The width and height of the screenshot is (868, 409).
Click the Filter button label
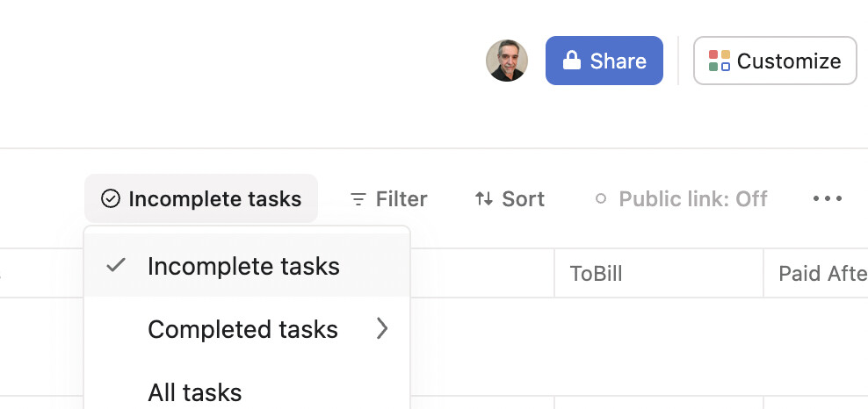401,199
